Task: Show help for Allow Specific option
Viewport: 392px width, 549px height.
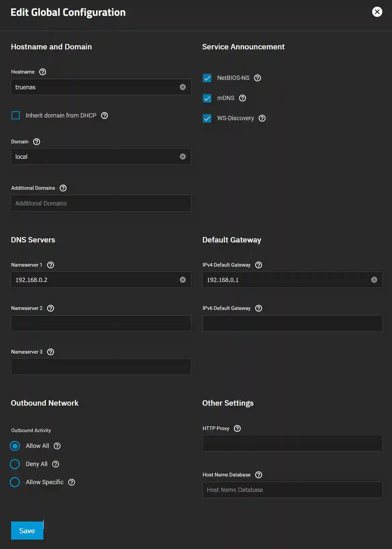Action: [x=72, y=482]
